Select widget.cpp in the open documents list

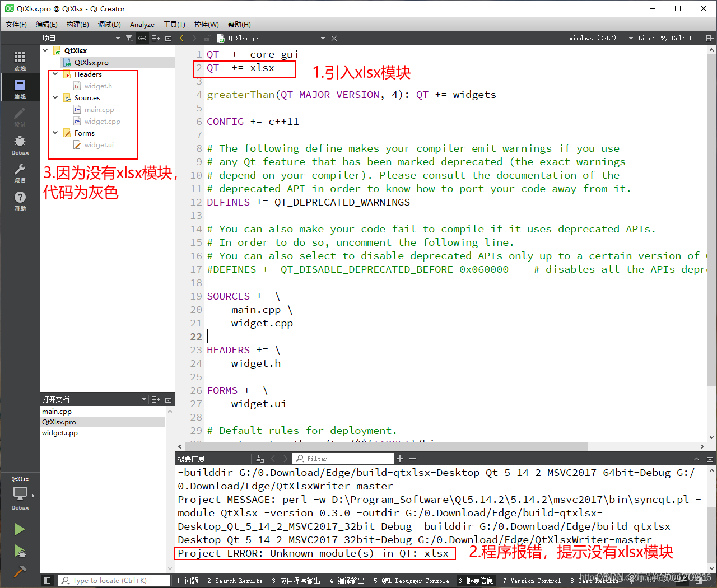[x=60, y=433]
